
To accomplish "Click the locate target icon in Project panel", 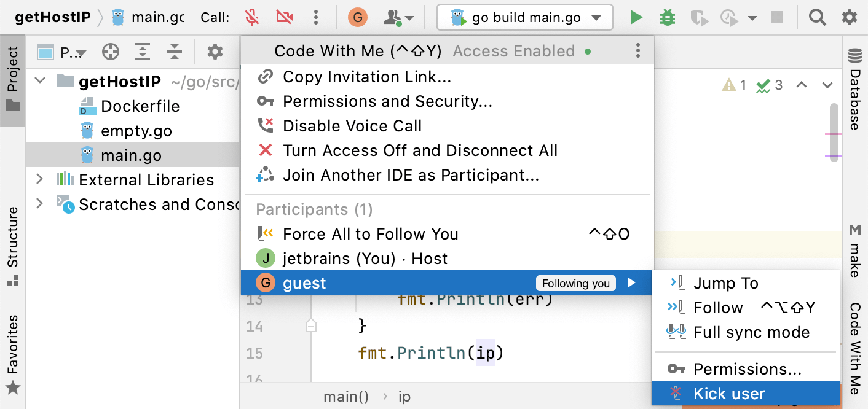I will (x=111, y=52).
